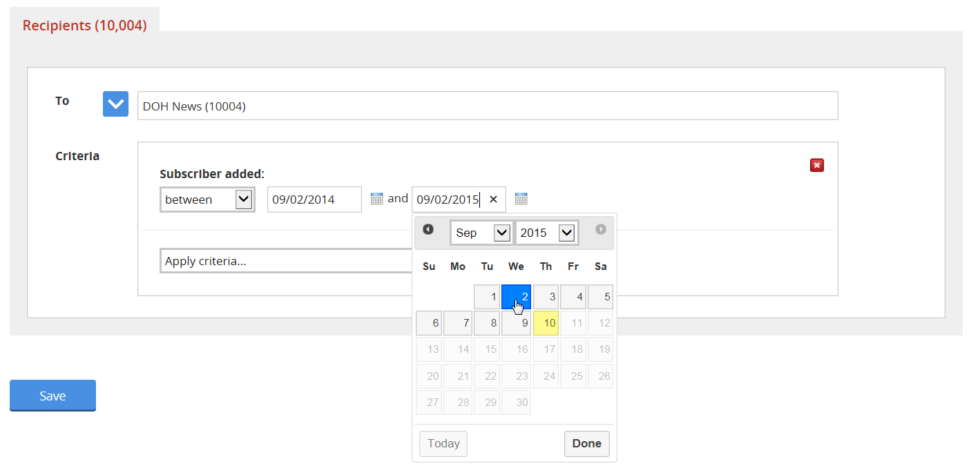Click Done to close the calendar
Viewport: 980px width, 475px height.
coord(586,444)
